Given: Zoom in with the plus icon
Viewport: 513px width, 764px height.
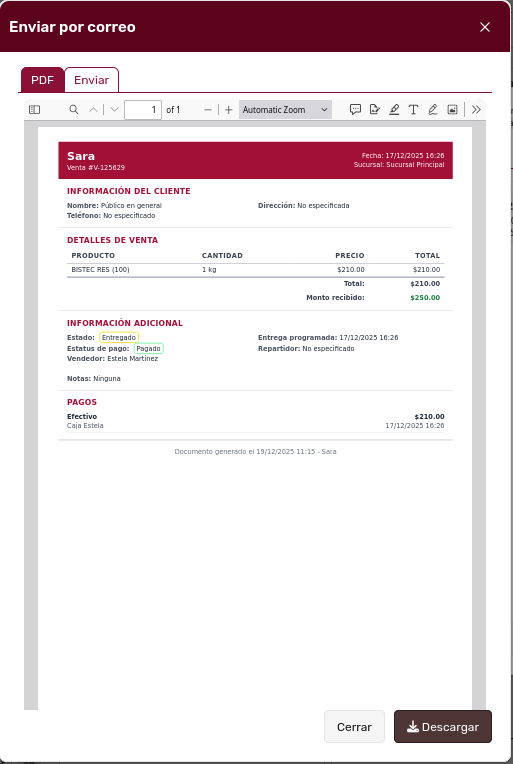Looking at the screenshot, I should coord(228,110).
